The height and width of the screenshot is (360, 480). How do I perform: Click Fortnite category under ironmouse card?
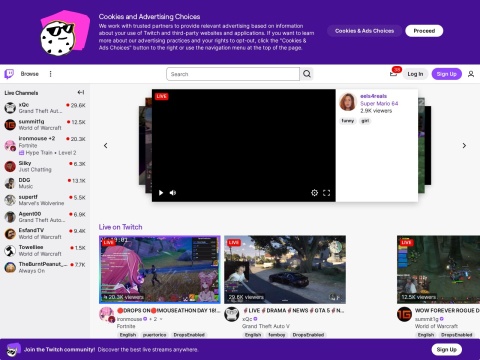coord(126,326)
